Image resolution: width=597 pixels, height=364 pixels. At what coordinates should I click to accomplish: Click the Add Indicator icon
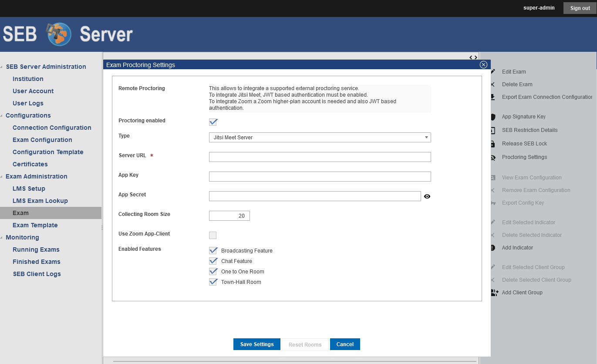tap(493, 248)
